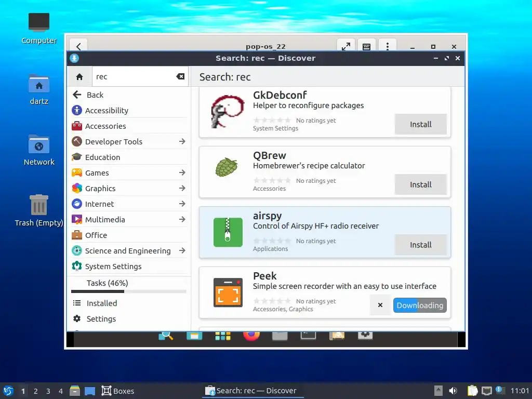Install QBrew

(421, 184)
